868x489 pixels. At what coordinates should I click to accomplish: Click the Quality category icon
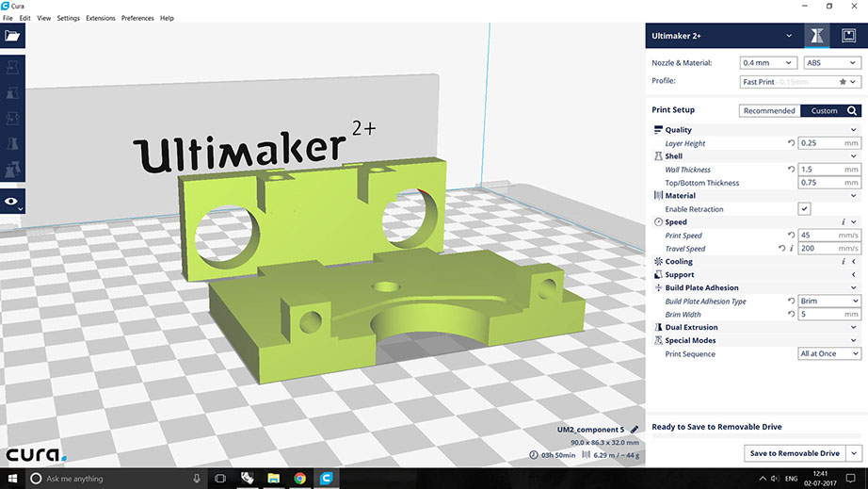[x=658, y=130]
